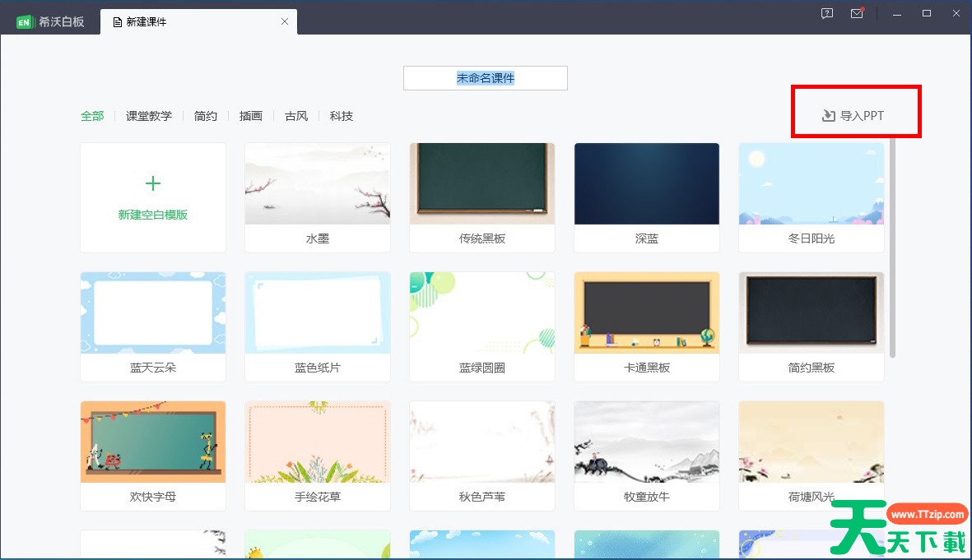Select the 新建课件 tab
Image resolution: width=972 pixels, height=560 pixels.
(198, 21)
